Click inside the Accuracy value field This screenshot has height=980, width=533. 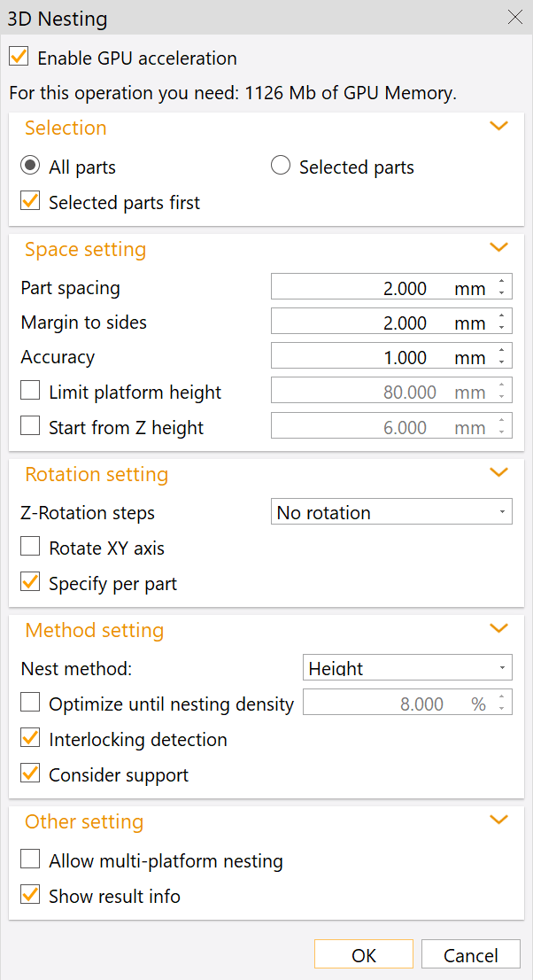tap(381, 355)
